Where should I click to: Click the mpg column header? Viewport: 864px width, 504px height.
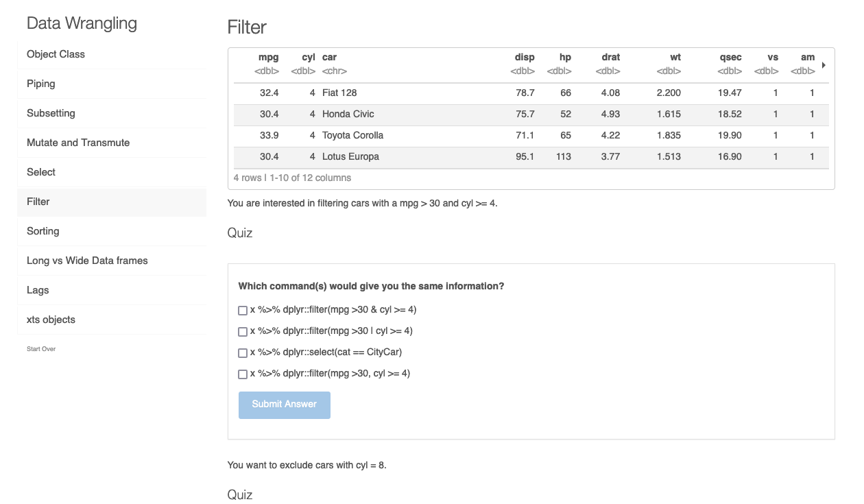[x=268, y=57]
